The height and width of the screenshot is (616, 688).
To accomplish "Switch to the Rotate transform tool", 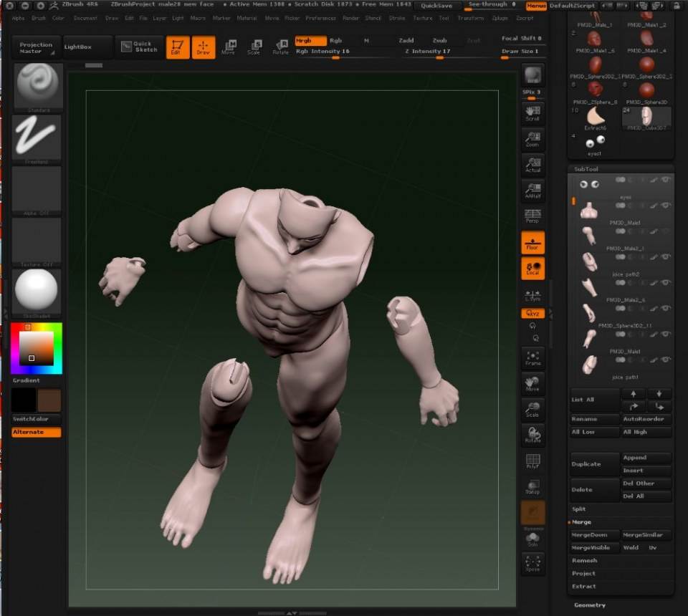I will click(x=280, y=47).
